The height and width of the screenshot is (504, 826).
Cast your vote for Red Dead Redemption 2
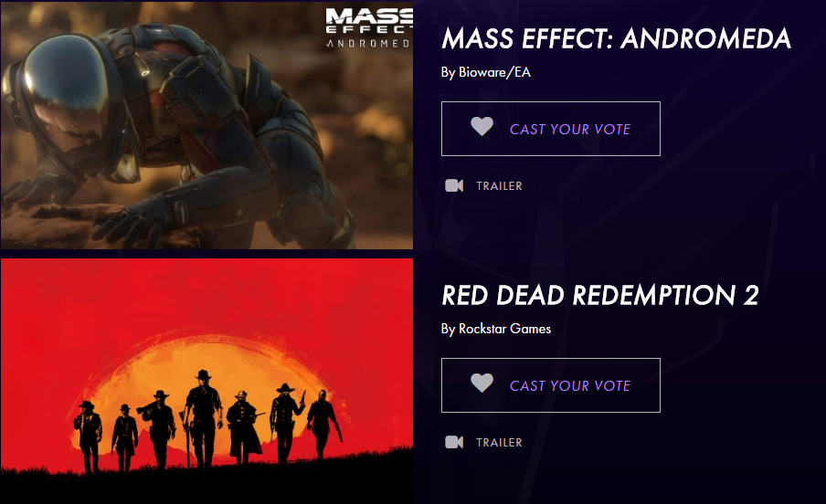[x=550, y=385]
